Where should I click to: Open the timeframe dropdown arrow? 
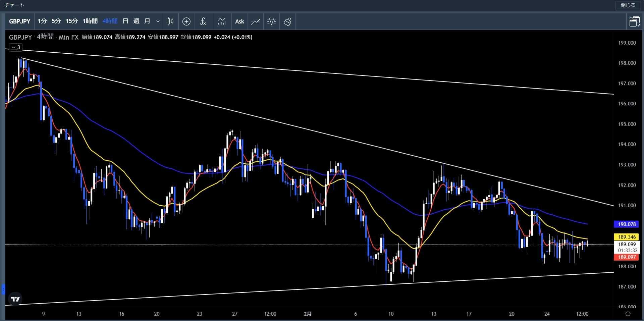pos(158,21)
